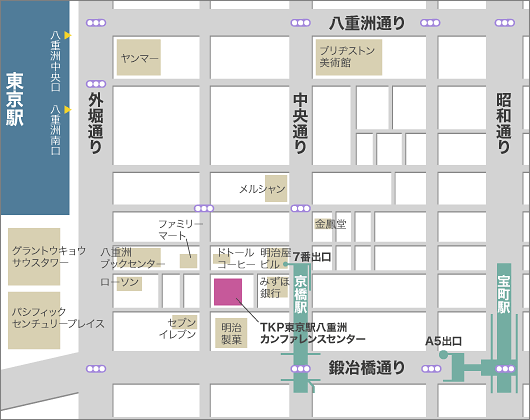
Task: Click the green 宝町駅 station label
Action: click(x=504, y=294)
